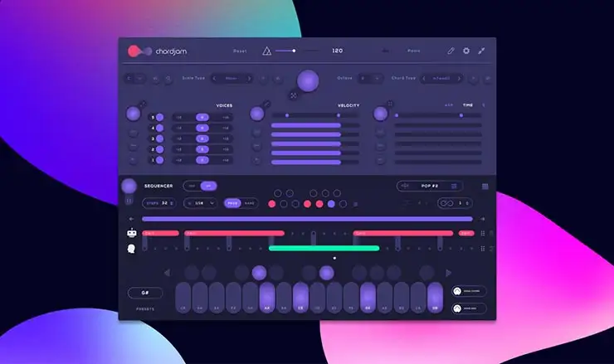Select FREE mode in the sequencer
Image resolution: width=614 pixels, height=364 pixels.
(232, 203)
